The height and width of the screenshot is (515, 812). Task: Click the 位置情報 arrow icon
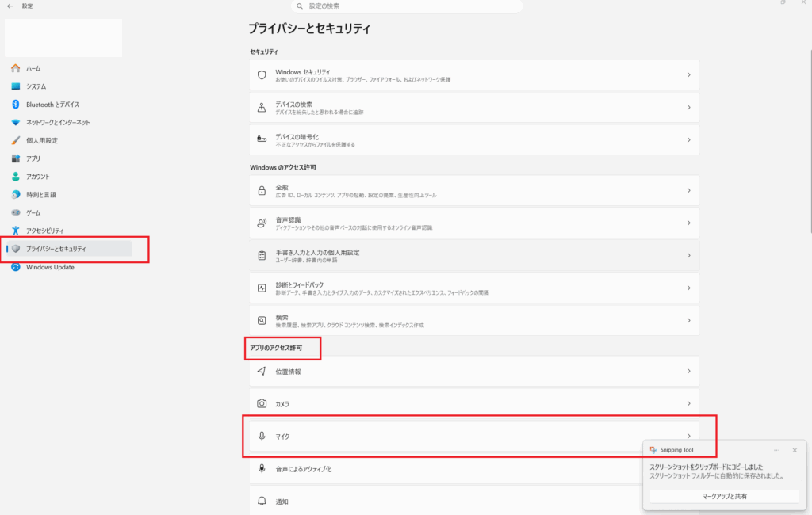[262, 371]
